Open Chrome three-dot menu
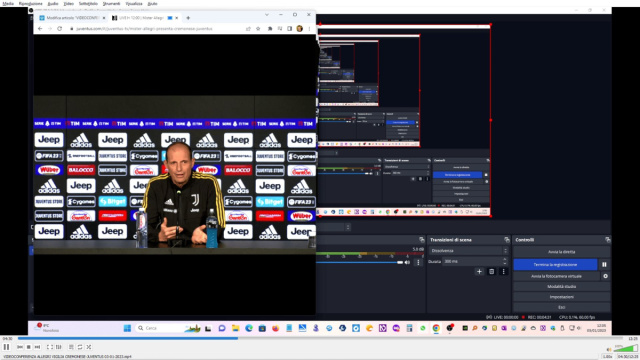Image resolution: width=640 pixels, height=360 pixels. tap(309, 29)
